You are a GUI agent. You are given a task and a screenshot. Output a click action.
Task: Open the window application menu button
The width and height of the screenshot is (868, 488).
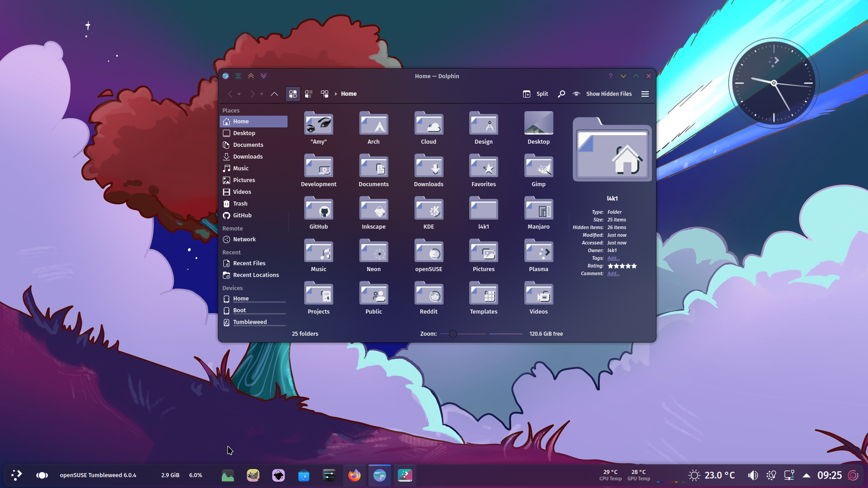(238, 76)
